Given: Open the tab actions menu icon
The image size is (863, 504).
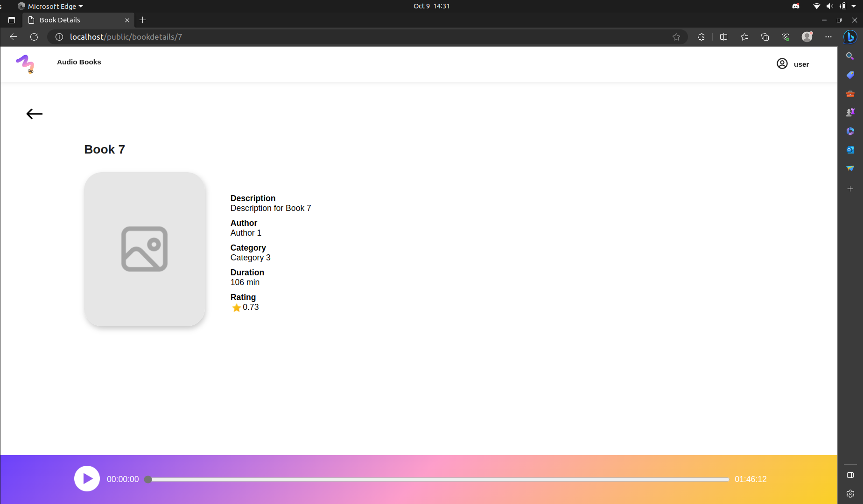Looking at the screenshot, I should point(12,20).
